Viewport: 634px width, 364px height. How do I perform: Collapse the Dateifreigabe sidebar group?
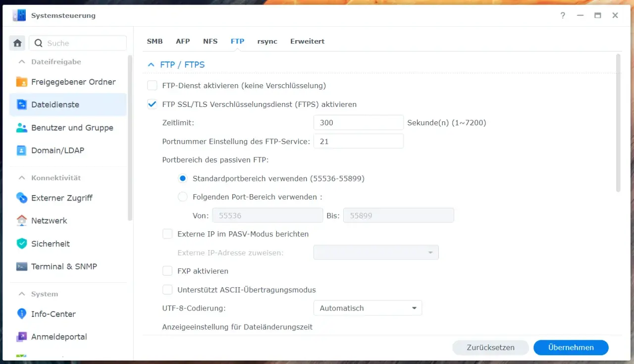(22, 62)
